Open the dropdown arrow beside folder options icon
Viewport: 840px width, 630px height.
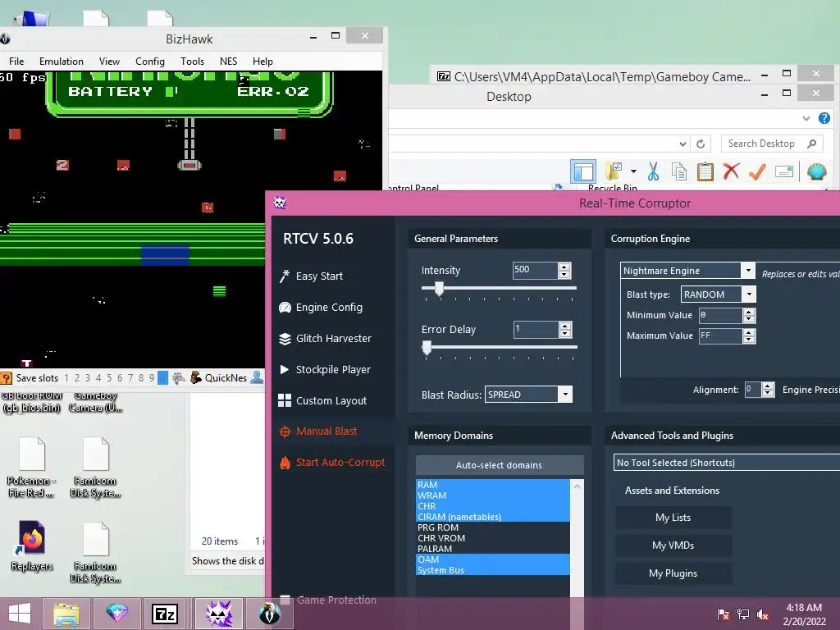tap(633, 171)
